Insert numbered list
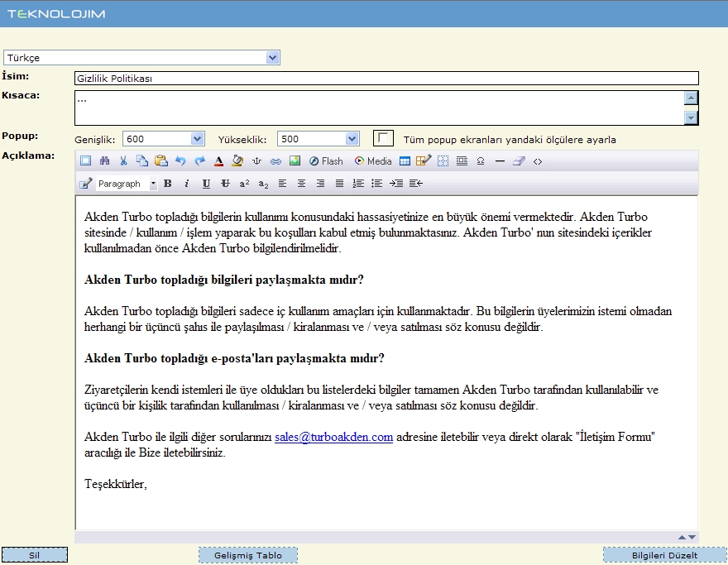Image resolution: width=728 pixels, height=565 pixels. pyautogui.click(x=358, y=184)
